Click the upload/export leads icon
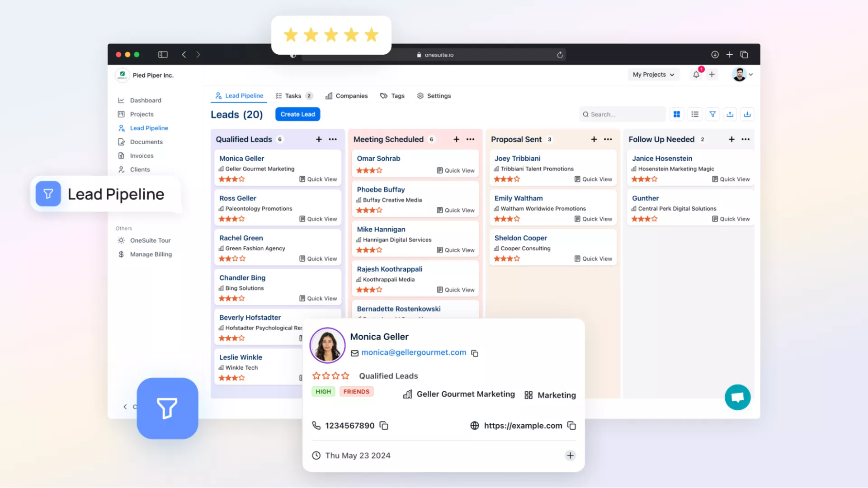The width and height of the screenshot is (868, 488). [x=730, y=114]
